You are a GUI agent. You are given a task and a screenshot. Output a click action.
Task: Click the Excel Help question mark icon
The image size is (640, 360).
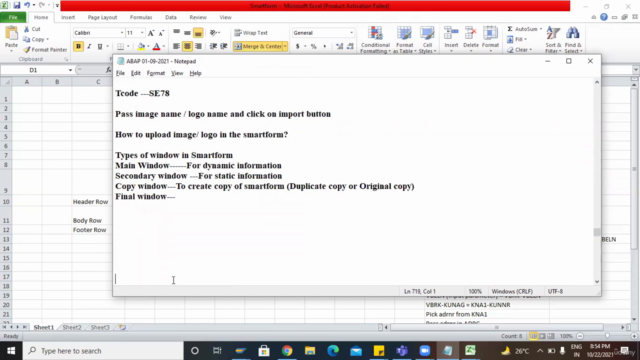pyautogui.click(x=604, y=17)
